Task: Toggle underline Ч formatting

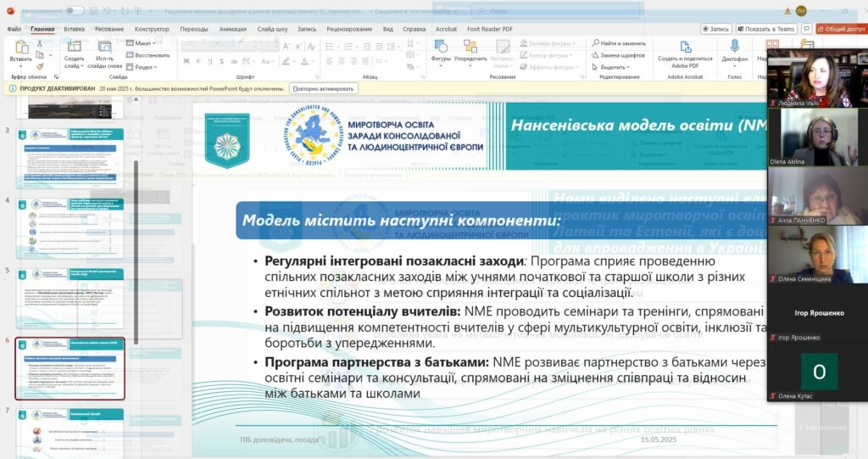Action: click(x=210, y=61)
